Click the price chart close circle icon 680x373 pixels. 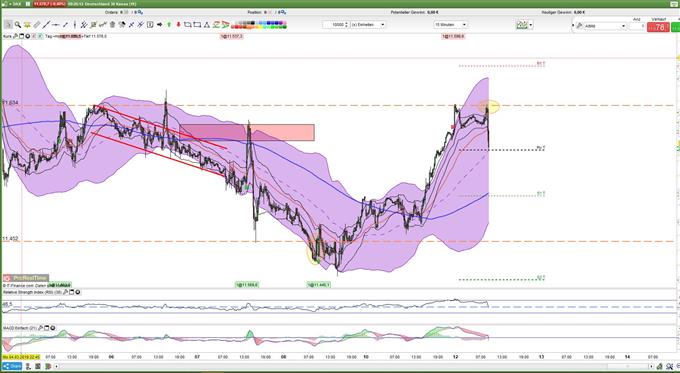point(28,36)
